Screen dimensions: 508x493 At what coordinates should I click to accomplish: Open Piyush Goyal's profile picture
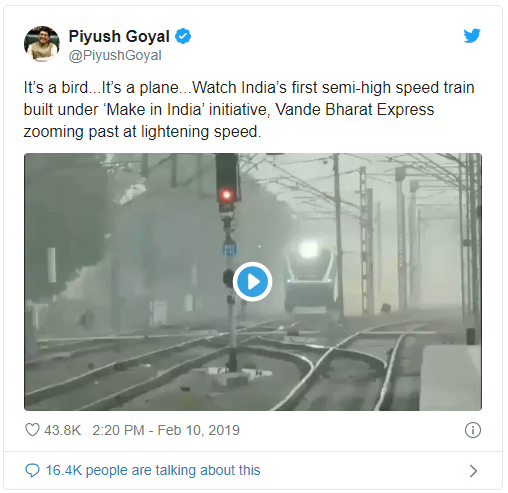pyautogui.click(x=42, y=44)
